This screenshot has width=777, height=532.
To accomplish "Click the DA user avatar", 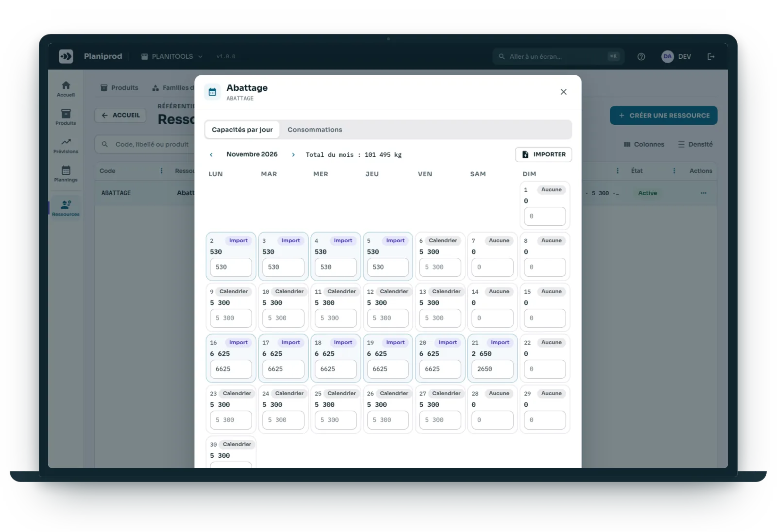I will coord(668,56).
